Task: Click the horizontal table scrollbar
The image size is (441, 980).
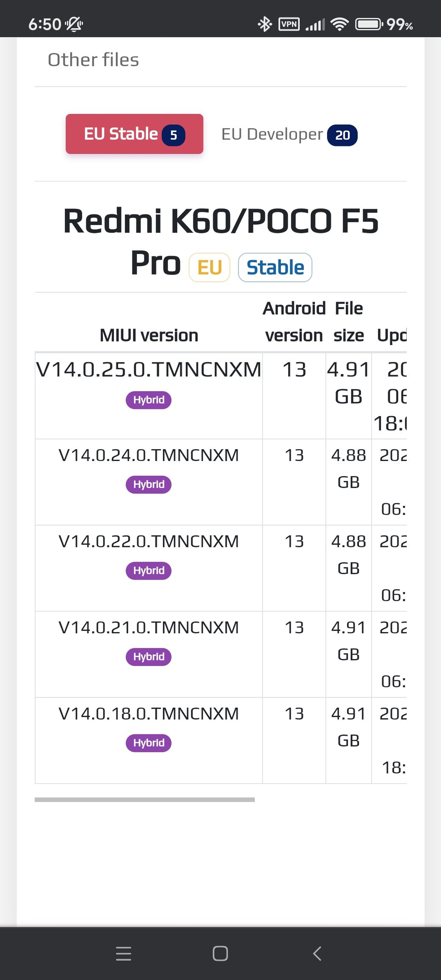Action: click(145, 800)
